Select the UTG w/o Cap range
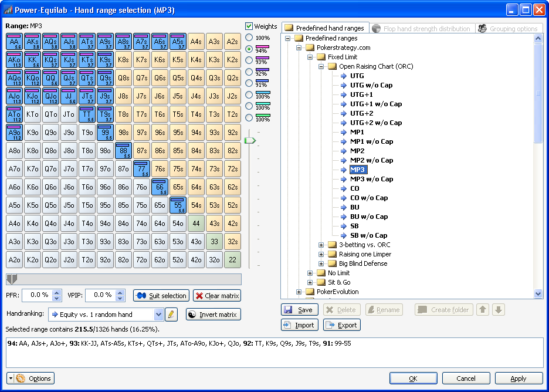Viewport: 549px width, 392px height. pyautogui.click(x=371, y=85)
